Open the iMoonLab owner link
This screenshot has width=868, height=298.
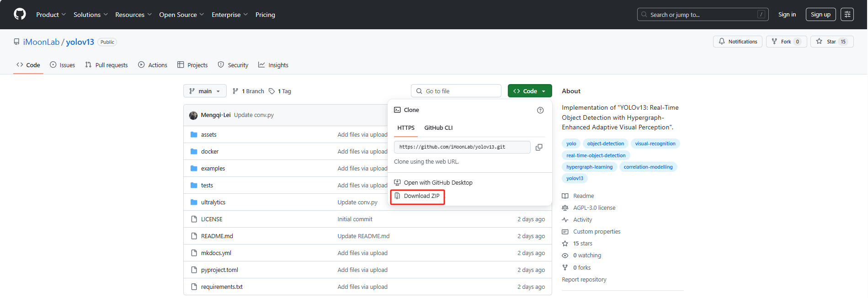tap(41, 42)
